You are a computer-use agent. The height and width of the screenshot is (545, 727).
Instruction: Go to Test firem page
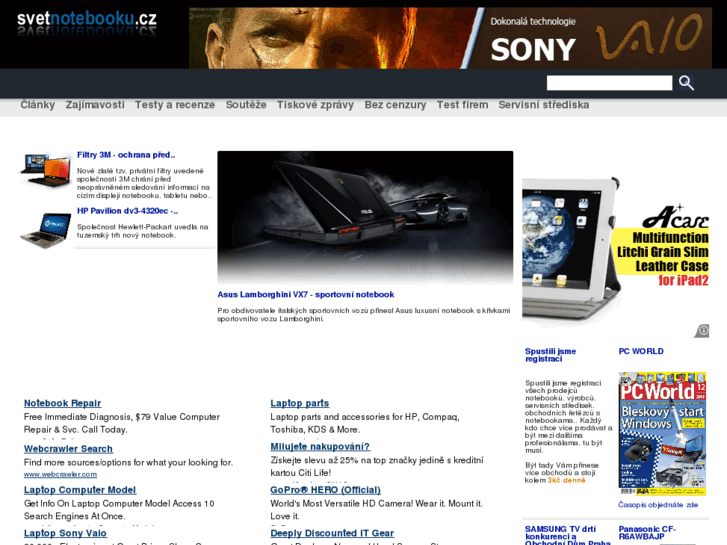(x=462, y=105)
